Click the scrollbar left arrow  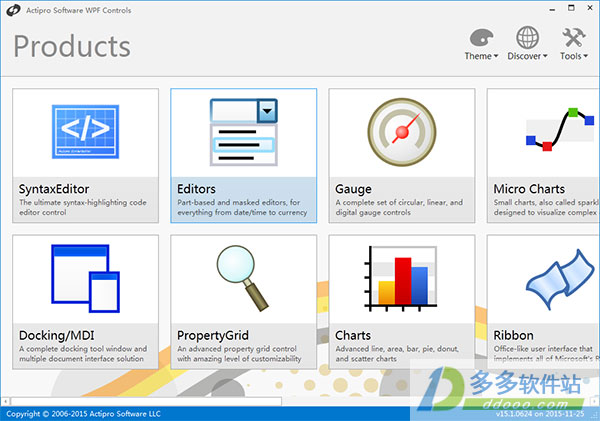coord(5,401)
